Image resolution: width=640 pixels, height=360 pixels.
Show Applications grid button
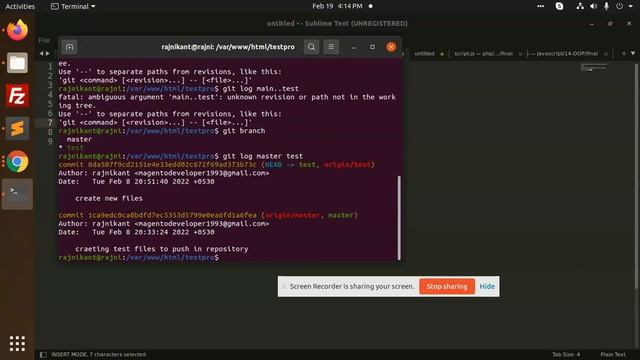pyautogui.click(x=17, y=343)
